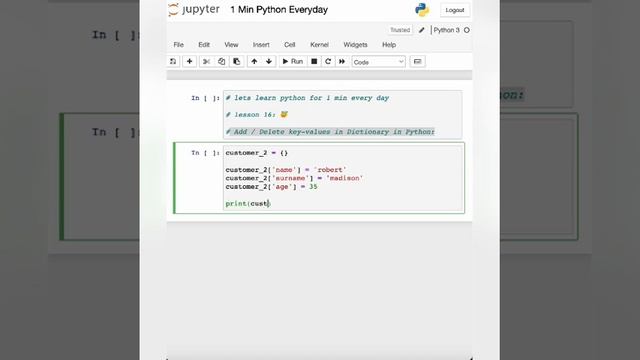Click the second cell's In [ ] prompt
Screen dimensions: 640x360
[205, 153]
